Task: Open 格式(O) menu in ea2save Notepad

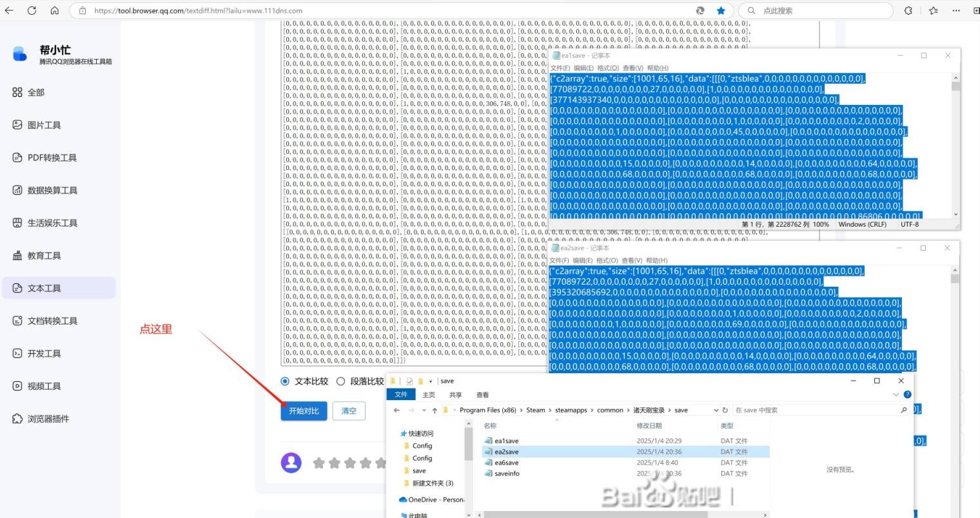Action: [x=607, y=260]
